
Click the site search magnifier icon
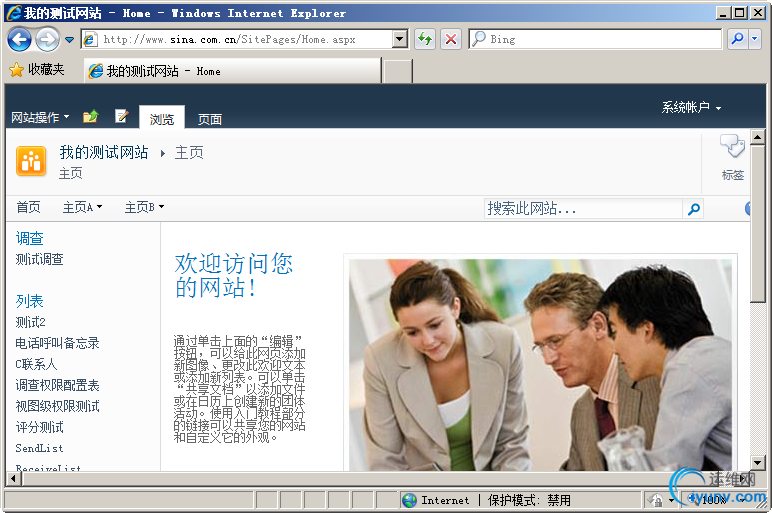(694, 209)
